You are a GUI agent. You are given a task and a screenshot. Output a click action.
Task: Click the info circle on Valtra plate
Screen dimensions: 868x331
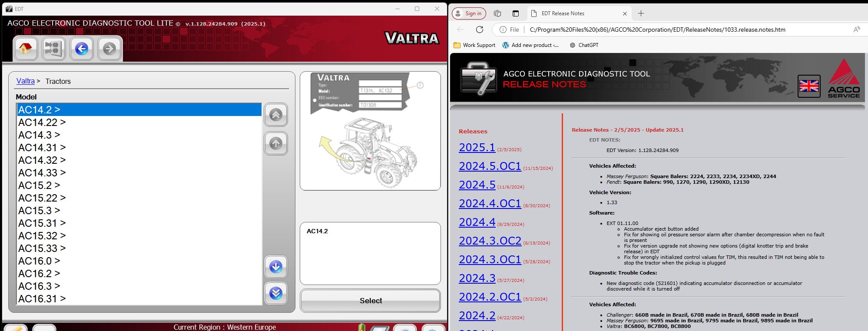click(x=420, y=85)
